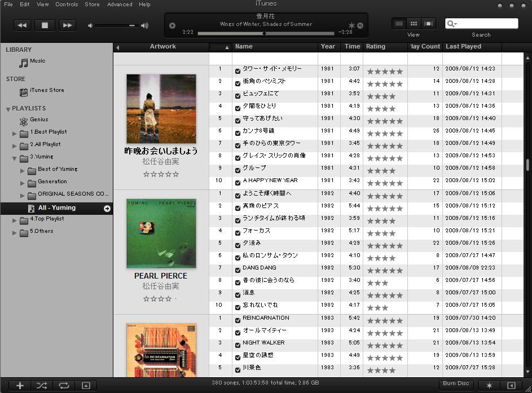532x393 pixels.
Task: Uncheck the REINCARNATION song checkbox
Action: tap(238, 320)
